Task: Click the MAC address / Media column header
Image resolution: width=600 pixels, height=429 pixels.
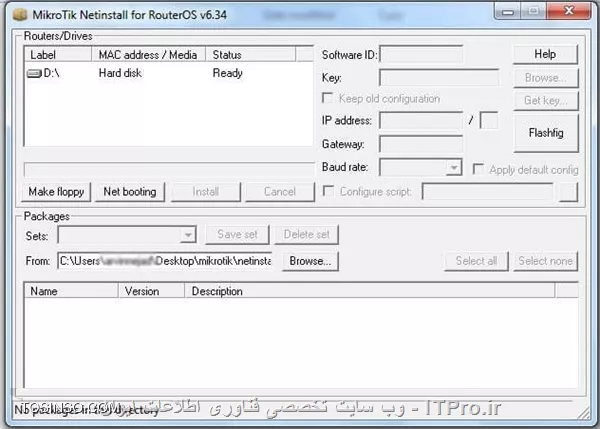Action: 149,55
